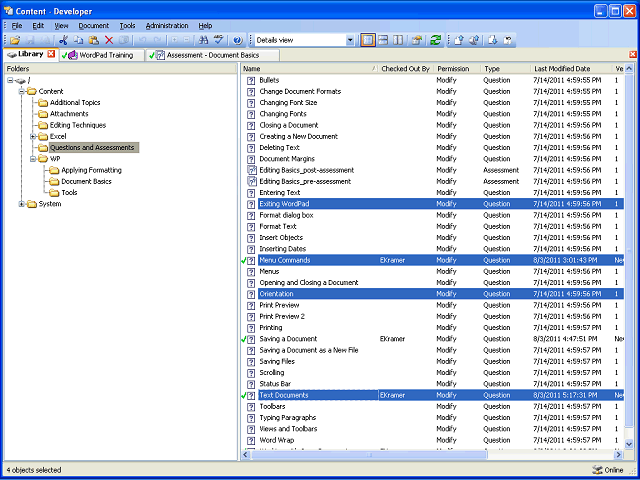Open the Edit menu
This screenshot has height=480, width=640.
[38, 26]
